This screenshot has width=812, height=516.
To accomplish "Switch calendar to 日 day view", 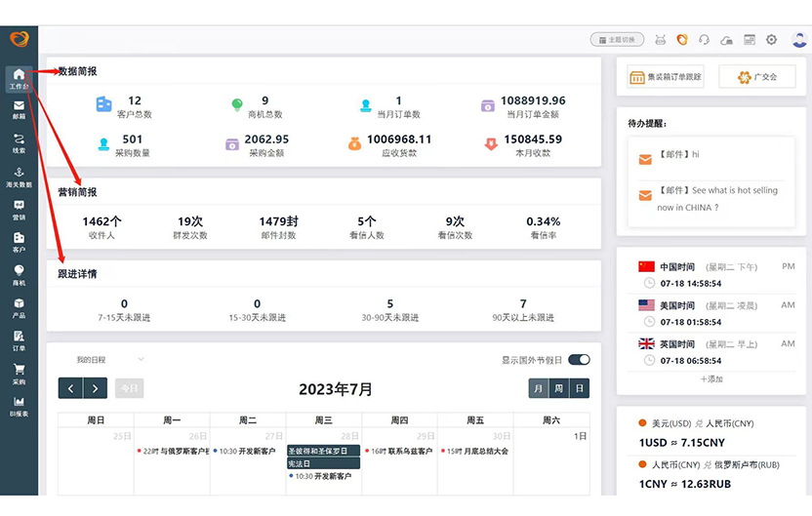I will pos(579,388).
